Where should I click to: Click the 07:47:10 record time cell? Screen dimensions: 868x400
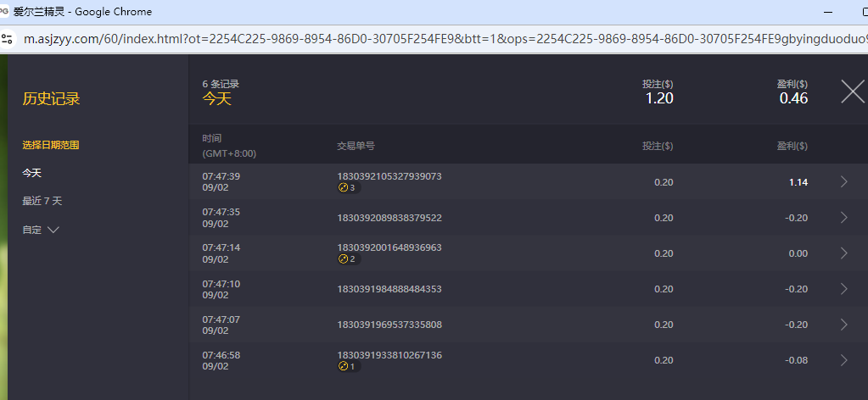click(x=221, y=289)
